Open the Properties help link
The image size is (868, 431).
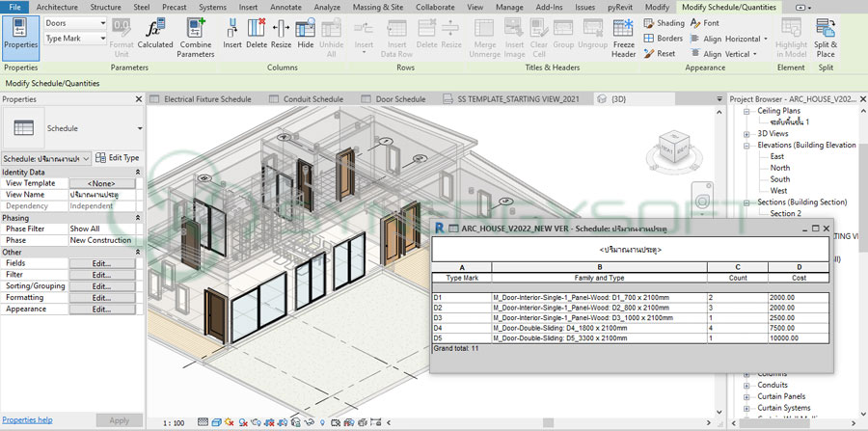[27, 420]
